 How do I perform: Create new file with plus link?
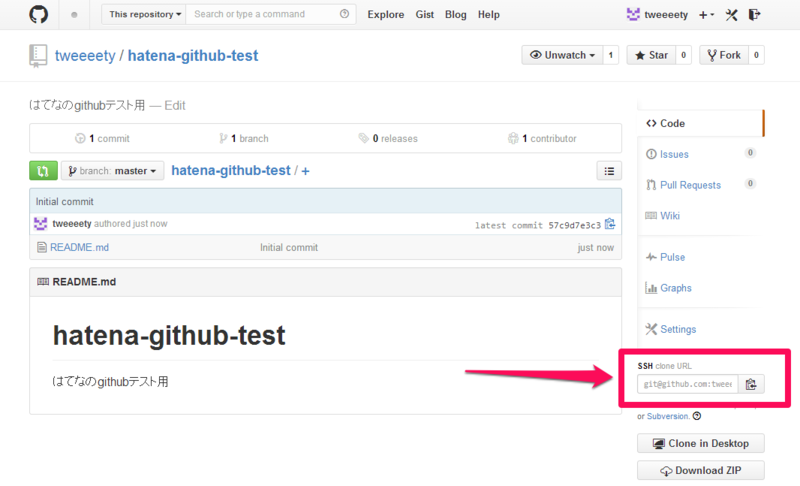[x=305, y=171]
